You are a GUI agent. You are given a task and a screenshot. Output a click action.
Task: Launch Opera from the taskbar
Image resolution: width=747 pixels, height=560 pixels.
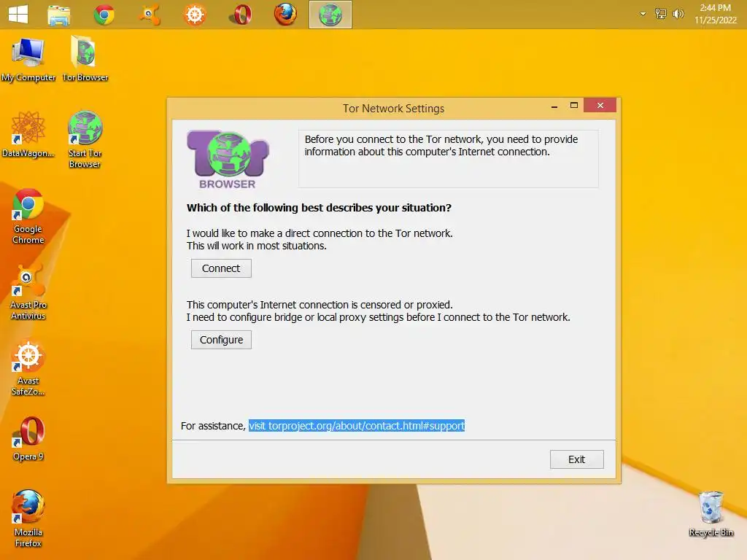241,15
